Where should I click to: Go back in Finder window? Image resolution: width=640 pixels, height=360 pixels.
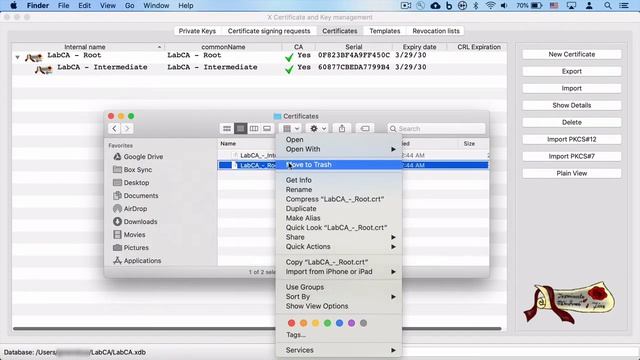pyautogui.click(x=114, y=129)
